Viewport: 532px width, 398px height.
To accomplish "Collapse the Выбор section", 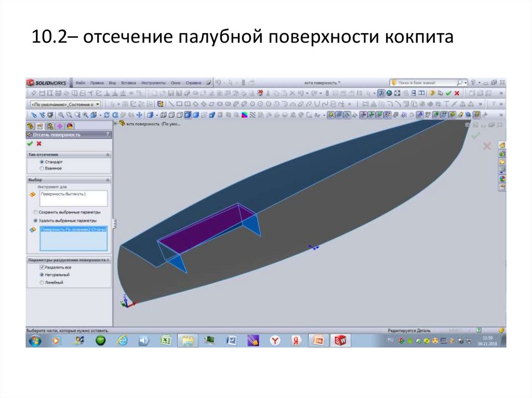I will point(108,180).
